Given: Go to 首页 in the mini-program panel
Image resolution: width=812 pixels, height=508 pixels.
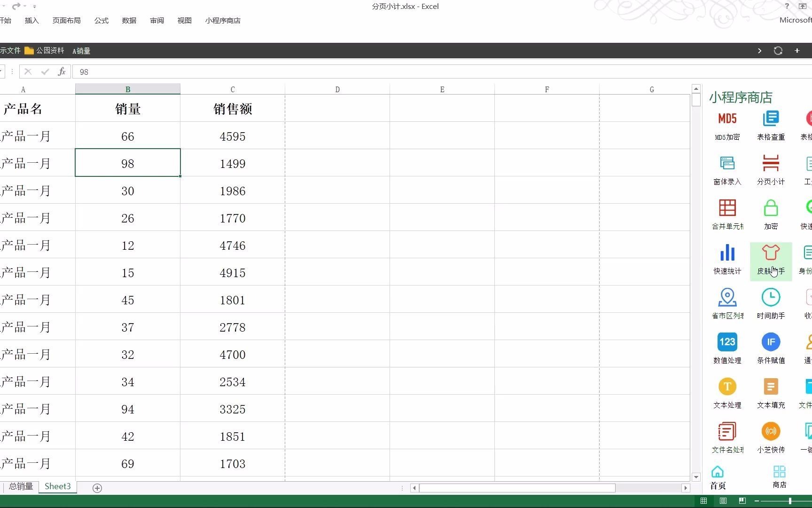Looking at the screenshot, I should point(718,478).
